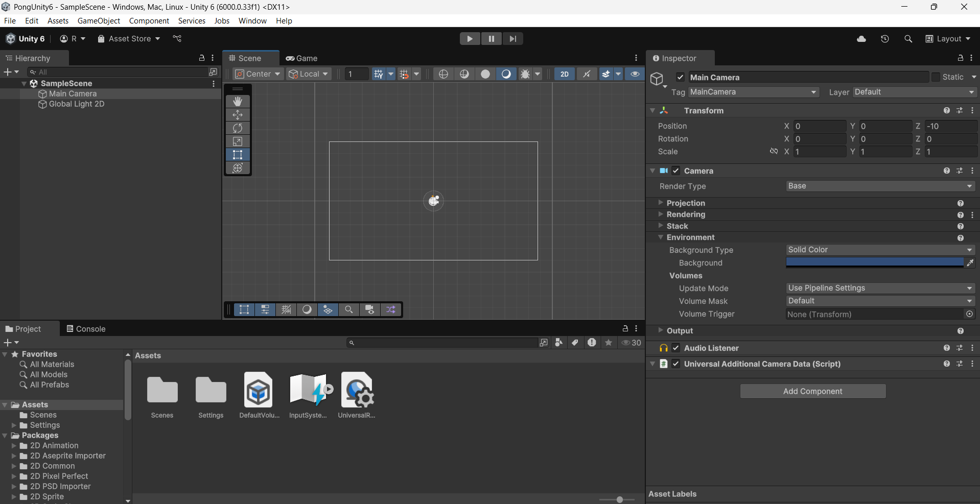The width and height of the screenshot is (980, 504).
Task: Toggle 2D scene view mode
Action: point(565,74)
